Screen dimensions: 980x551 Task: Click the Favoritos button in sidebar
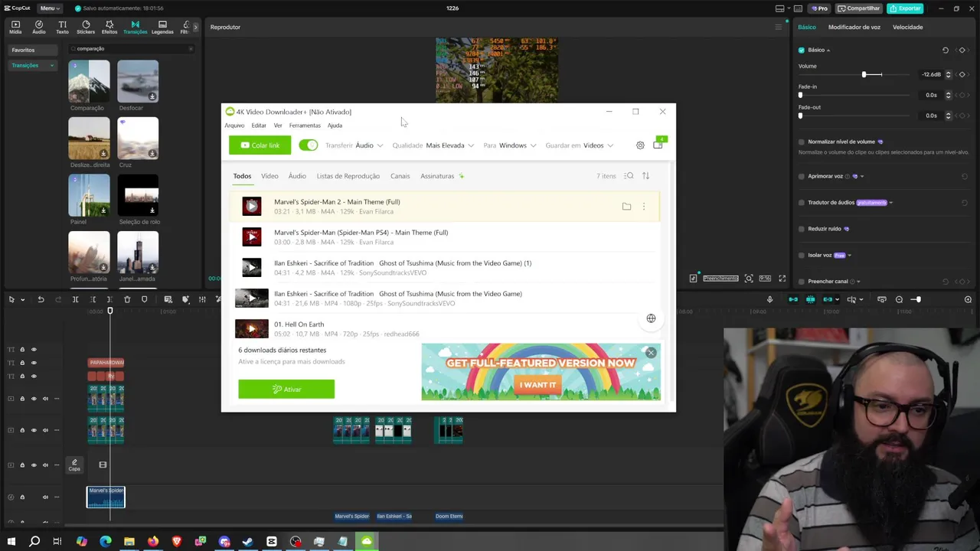coord(33,50)
